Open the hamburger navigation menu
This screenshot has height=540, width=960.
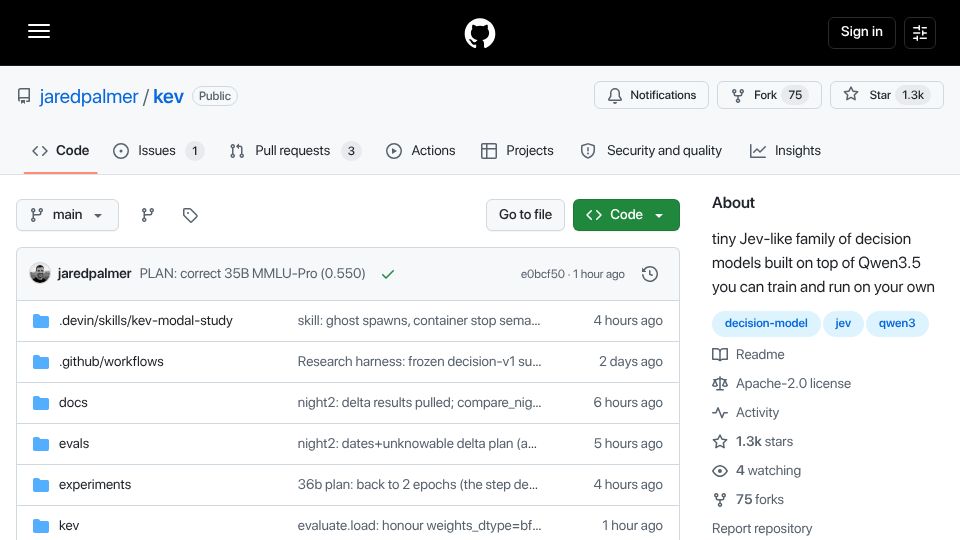click(x=39, y=31)
